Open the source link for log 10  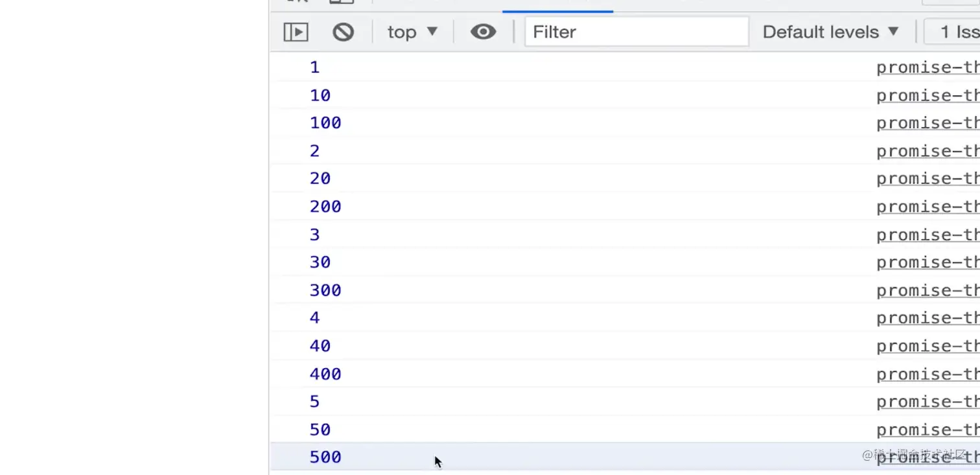[x=928, y=95]
